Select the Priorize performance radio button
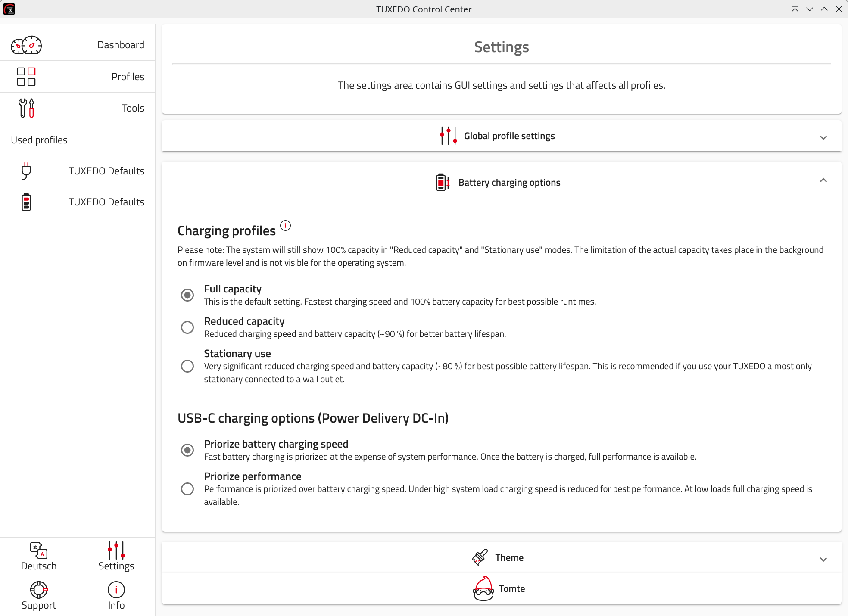Viewport: 848px width, 616px height. (x=187, y=489)
